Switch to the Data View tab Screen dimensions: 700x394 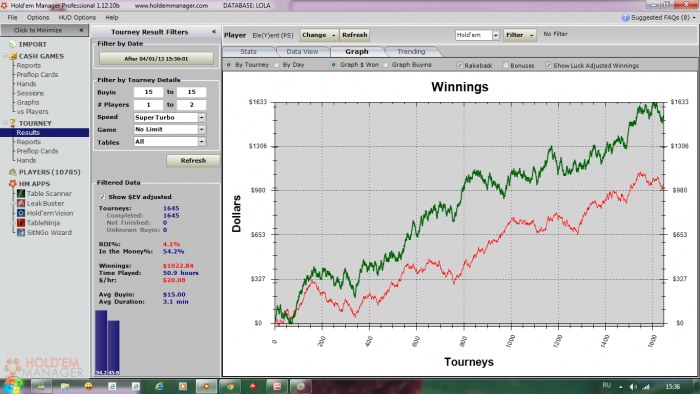[x=302, y=51]
